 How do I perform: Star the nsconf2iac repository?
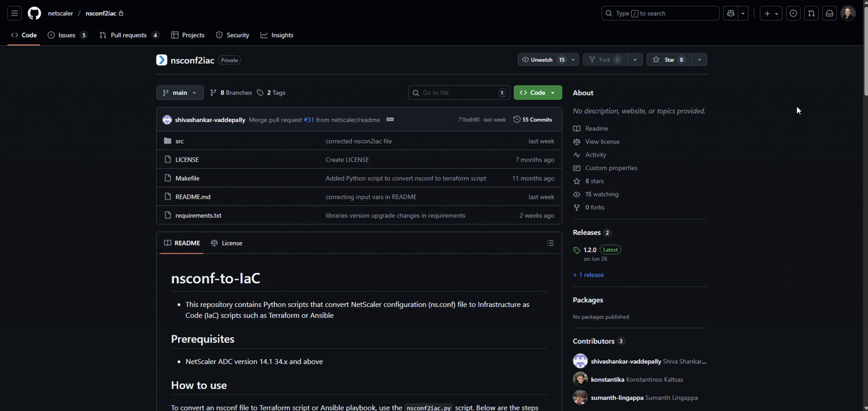click(669, 60)
